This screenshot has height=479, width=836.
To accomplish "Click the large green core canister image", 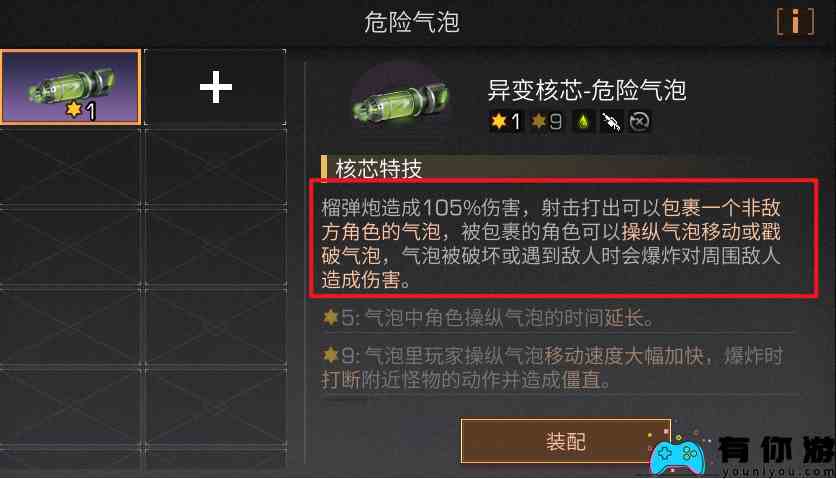I will coord(401,101).
